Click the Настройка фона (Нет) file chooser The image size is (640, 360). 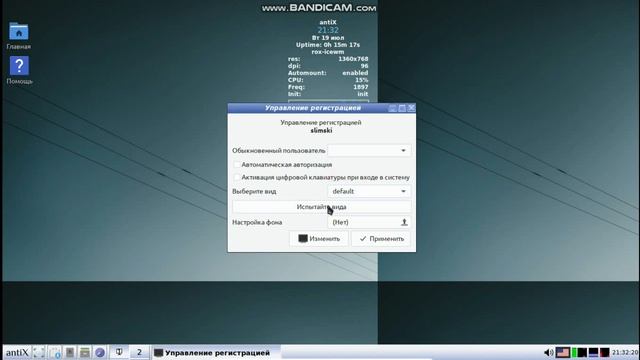pyautogui.click(x=369, y=222)
